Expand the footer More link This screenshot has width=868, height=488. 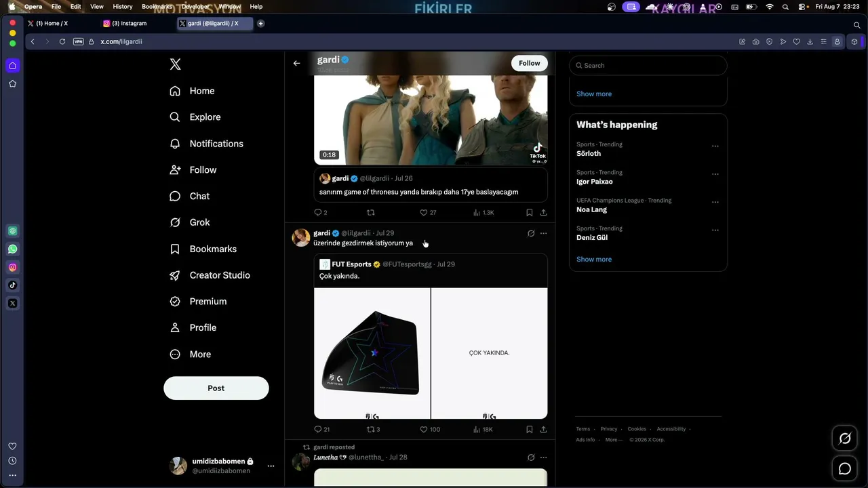(613, 440)
